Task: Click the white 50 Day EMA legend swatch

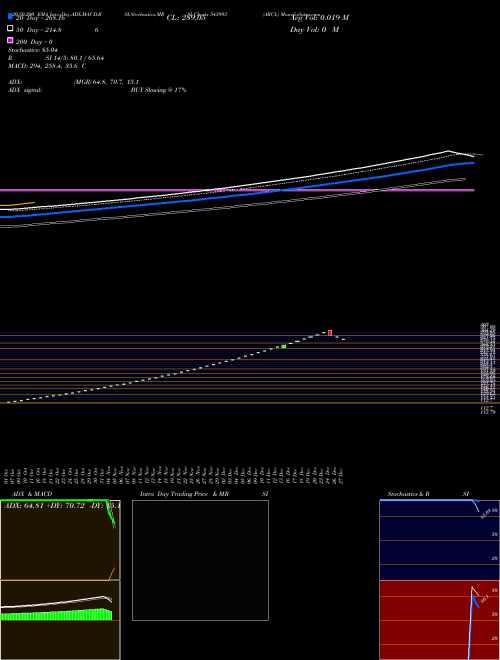Action: (10, 29)
